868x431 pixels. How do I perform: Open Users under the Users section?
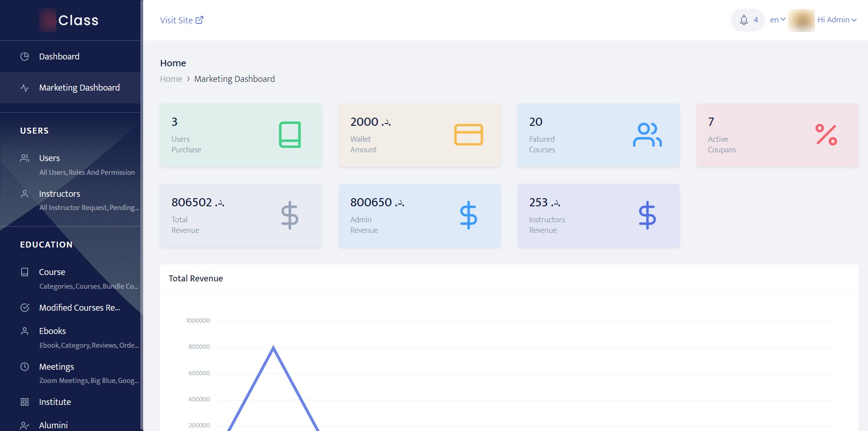click(49, 158)
